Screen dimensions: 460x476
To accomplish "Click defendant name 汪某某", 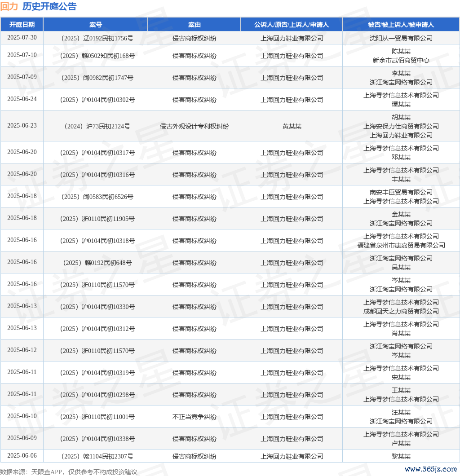I will click(401, 412).
